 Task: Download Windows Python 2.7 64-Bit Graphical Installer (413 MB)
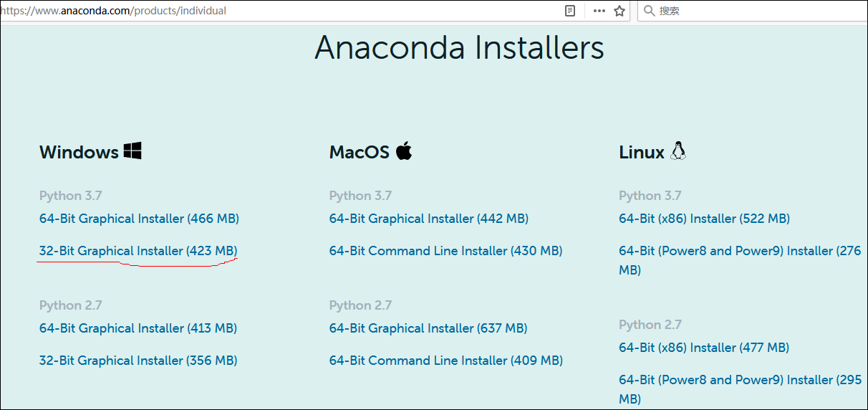[138, 328]
